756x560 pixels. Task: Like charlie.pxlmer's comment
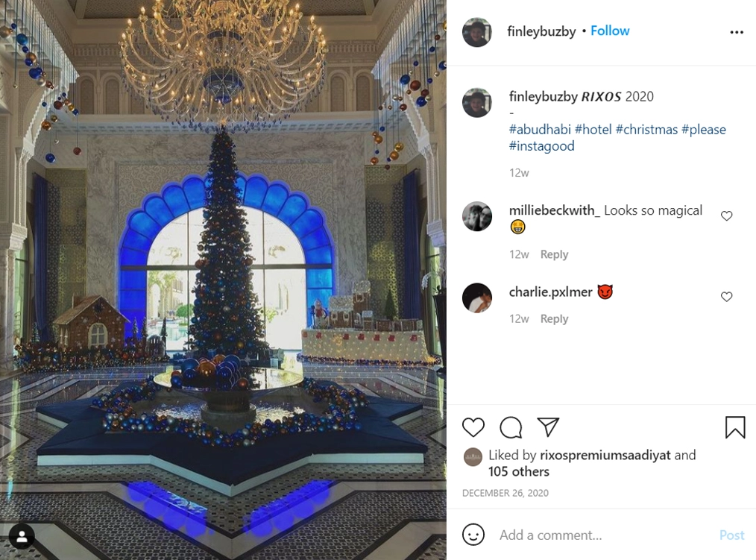click(x=726, y=297)
